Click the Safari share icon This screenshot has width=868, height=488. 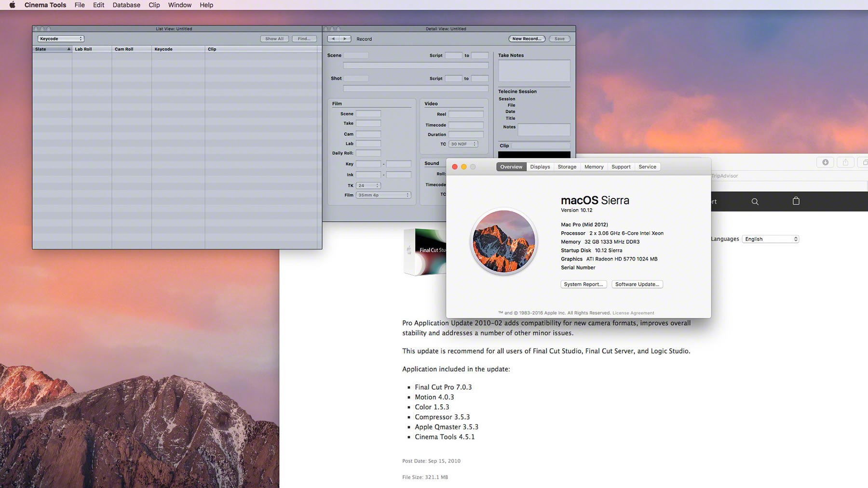click(845, 162)
